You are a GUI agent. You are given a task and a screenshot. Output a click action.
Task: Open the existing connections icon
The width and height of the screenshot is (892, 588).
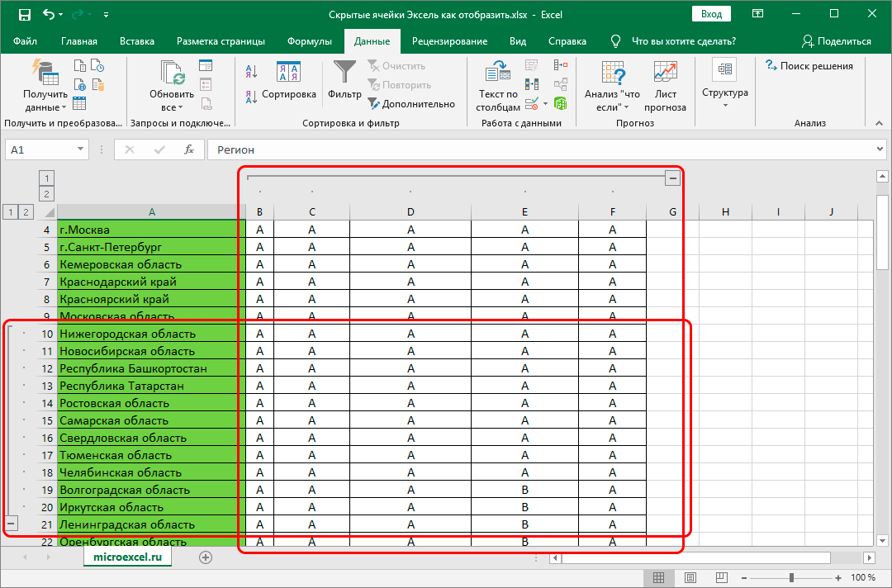pyautogui.click(x=97, y=85)
